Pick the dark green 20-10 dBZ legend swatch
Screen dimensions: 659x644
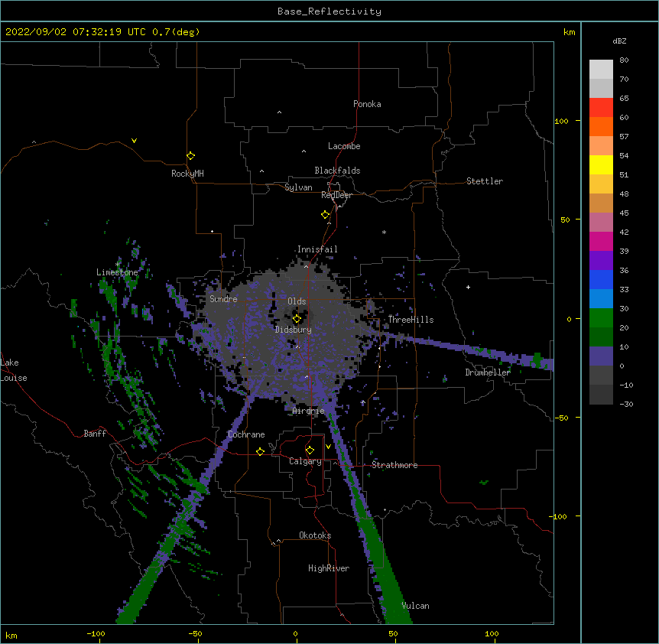601,337
